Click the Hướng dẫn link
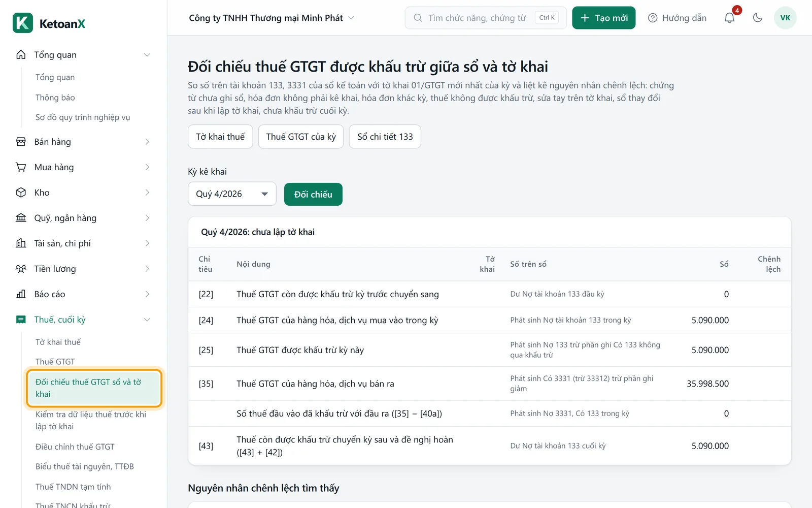Image resolution: width=812 pixels, height=508 pixels. [x=677, y=18]
